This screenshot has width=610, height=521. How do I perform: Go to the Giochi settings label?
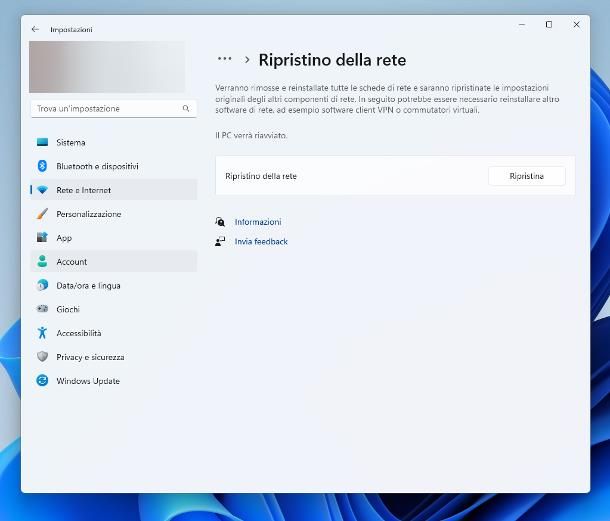tap(68, 309)
